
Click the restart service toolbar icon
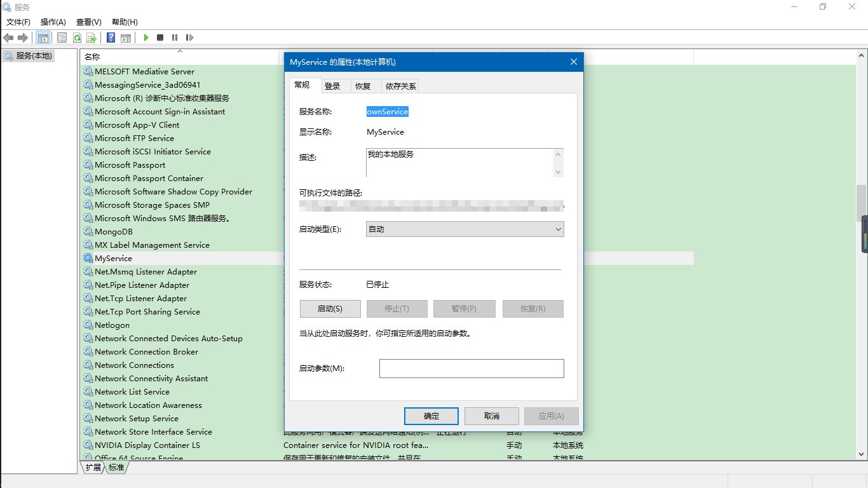click(189, 37)
